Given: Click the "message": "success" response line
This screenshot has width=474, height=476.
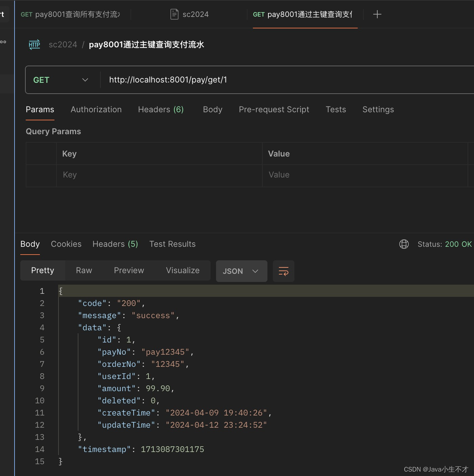Looking at the screenshot, I should click(128, 315).
